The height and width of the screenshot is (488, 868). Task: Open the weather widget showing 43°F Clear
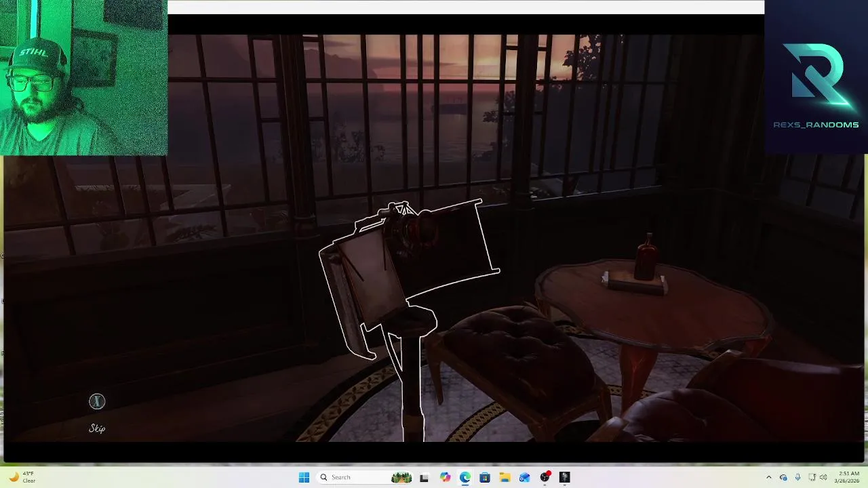22,477
